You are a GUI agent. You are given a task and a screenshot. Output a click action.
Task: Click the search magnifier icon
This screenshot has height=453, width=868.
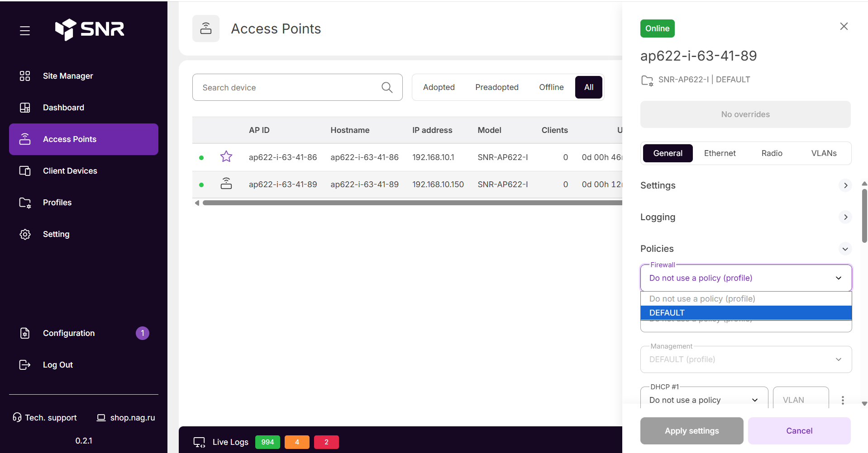[x=387, y=87]
